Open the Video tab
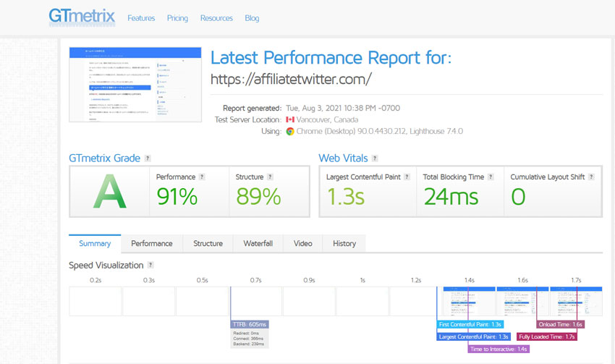The image size is (615, 364). 302,244
